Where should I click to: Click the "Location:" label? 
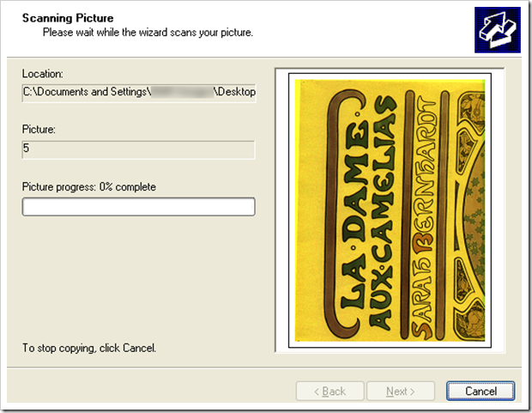pos(43,73)
